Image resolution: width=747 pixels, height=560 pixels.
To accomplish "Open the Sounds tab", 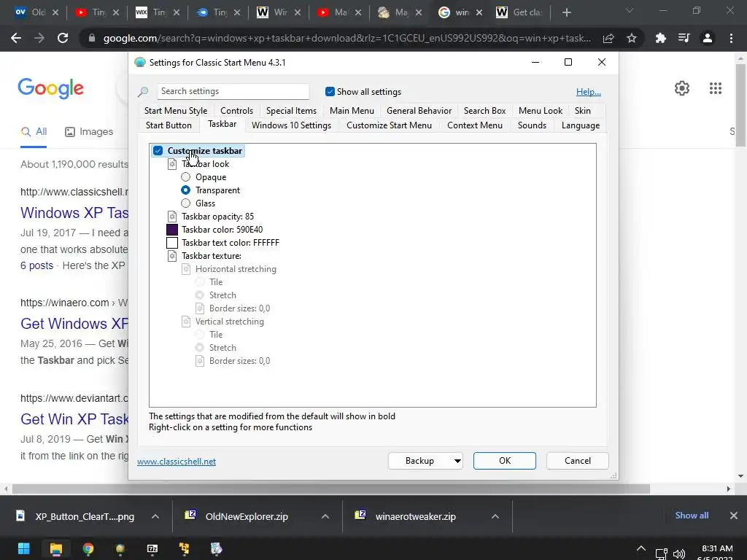I will [x=532, y=125].
